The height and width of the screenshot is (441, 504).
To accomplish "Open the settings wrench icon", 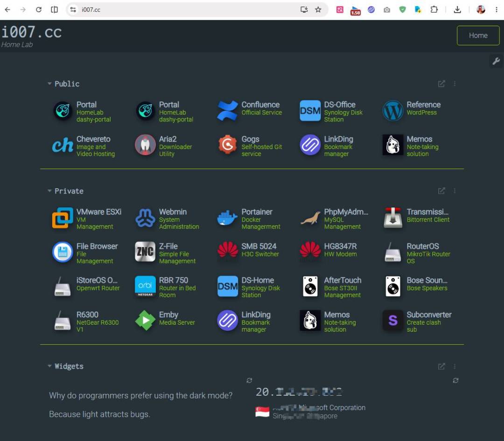I will pos(496,61).
